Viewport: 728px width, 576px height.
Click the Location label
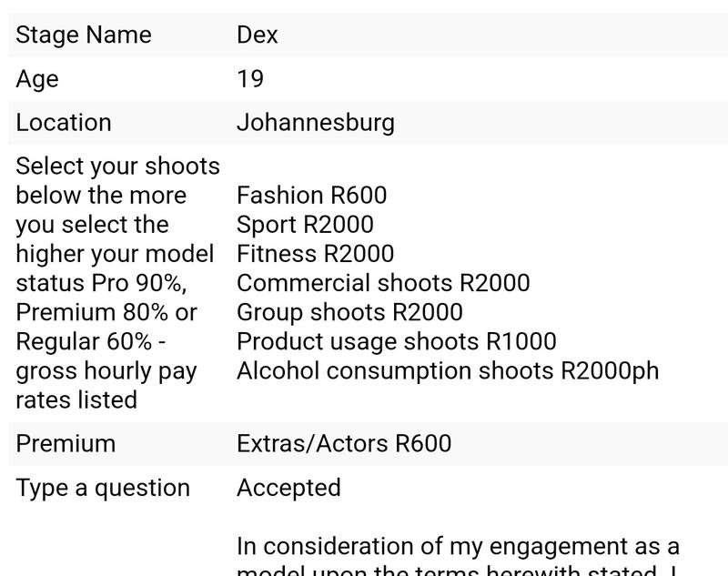point(64,123)
